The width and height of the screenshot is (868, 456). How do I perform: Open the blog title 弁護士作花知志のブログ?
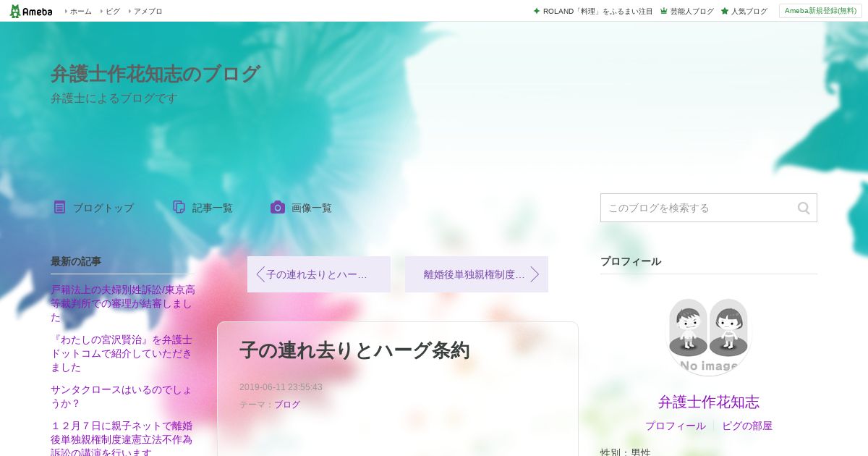[x=155, y=74]
